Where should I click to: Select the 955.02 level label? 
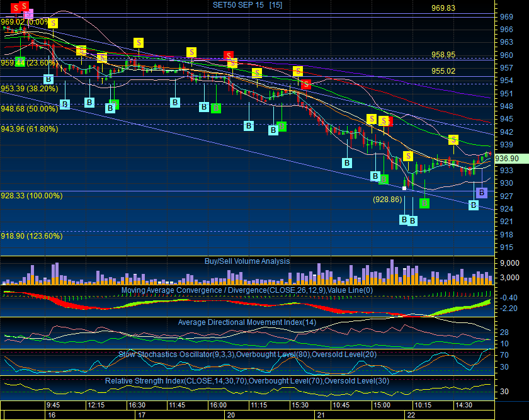click(443, 71)
